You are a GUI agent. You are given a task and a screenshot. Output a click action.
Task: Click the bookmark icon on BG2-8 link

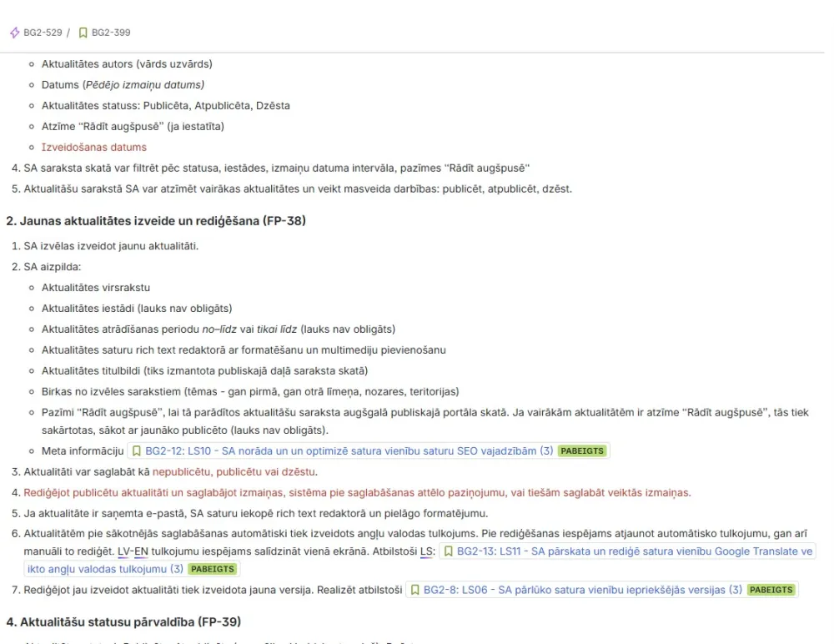pos(414,590)
